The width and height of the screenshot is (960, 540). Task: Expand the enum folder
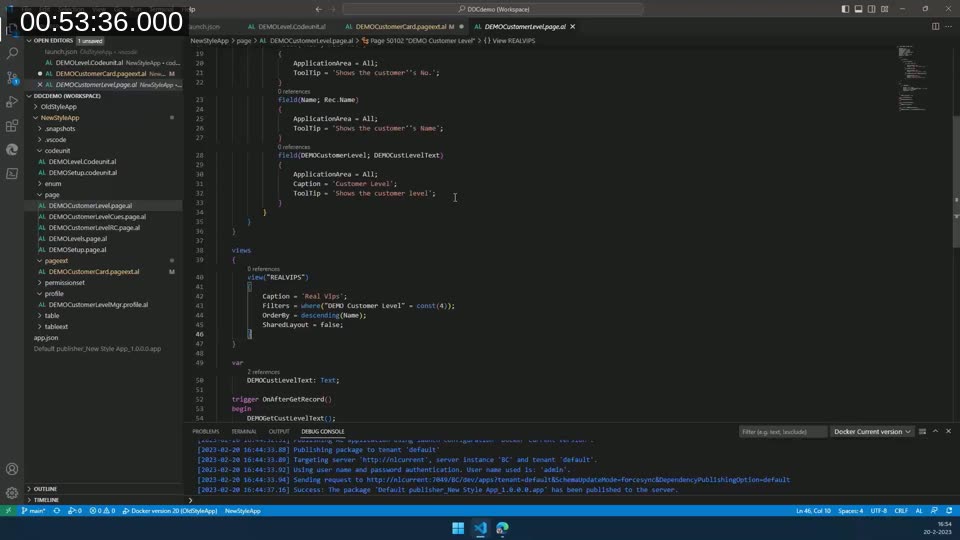(53, 184)
